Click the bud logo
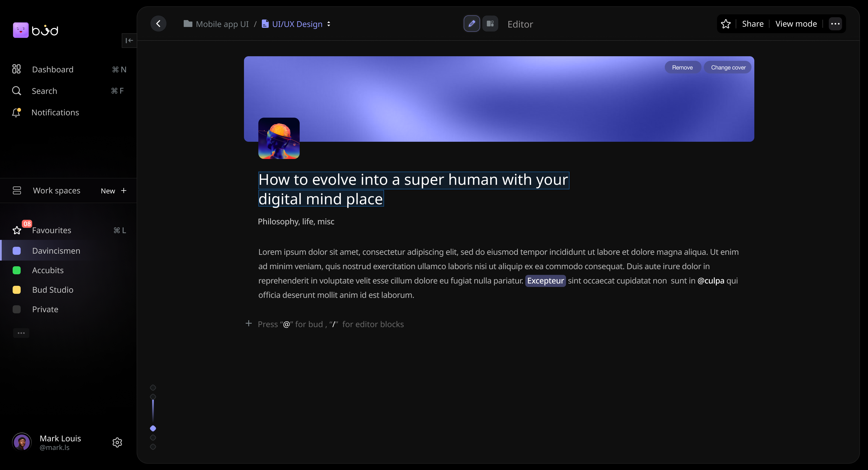 pos(36,30)
